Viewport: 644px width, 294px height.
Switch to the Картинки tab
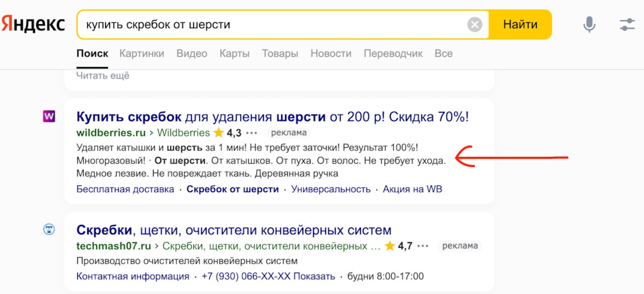click(x=142, y=54)
